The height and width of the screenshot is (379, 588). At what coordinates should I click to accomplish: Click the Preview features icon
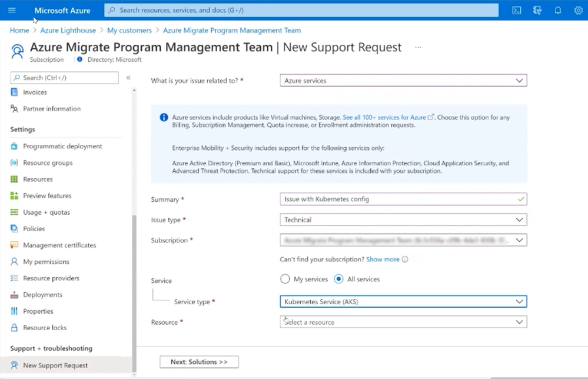pos(14,196)
